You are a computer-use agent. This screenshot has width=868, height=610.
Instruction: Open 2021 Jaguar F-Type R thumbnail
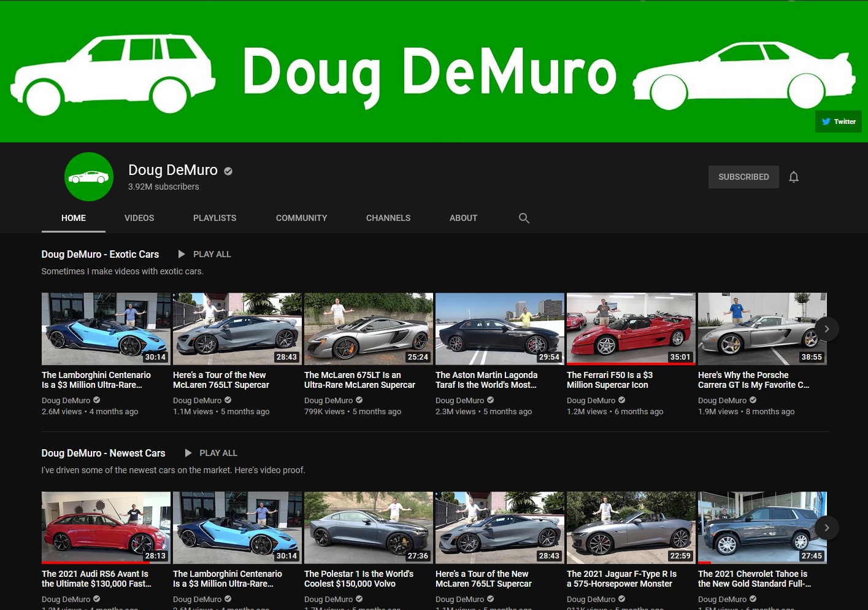631,528
